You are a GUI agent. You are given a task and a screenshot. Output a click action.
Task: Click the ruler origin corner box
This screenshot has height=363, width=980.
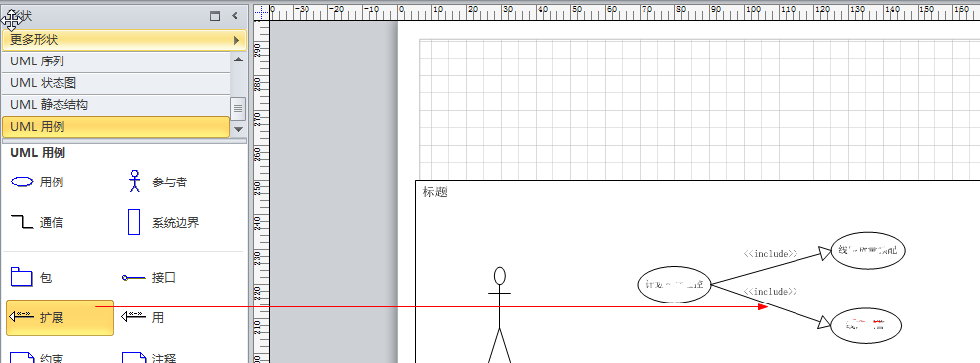261,12
